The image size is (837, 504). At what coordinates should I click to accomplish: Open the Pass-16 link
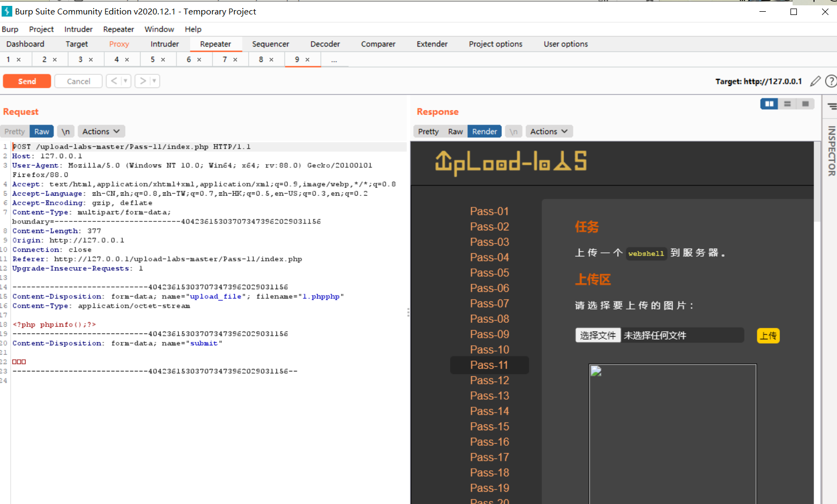point(489,442)
